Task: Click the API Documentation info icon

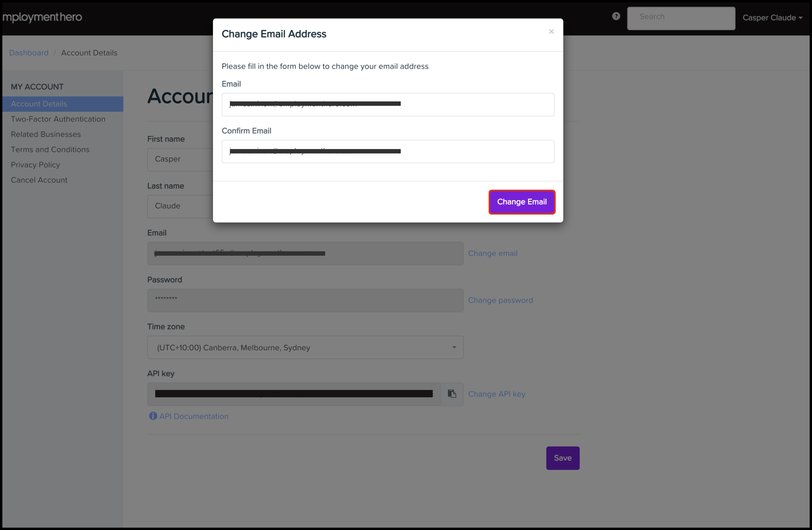Action: pos(153,416)
